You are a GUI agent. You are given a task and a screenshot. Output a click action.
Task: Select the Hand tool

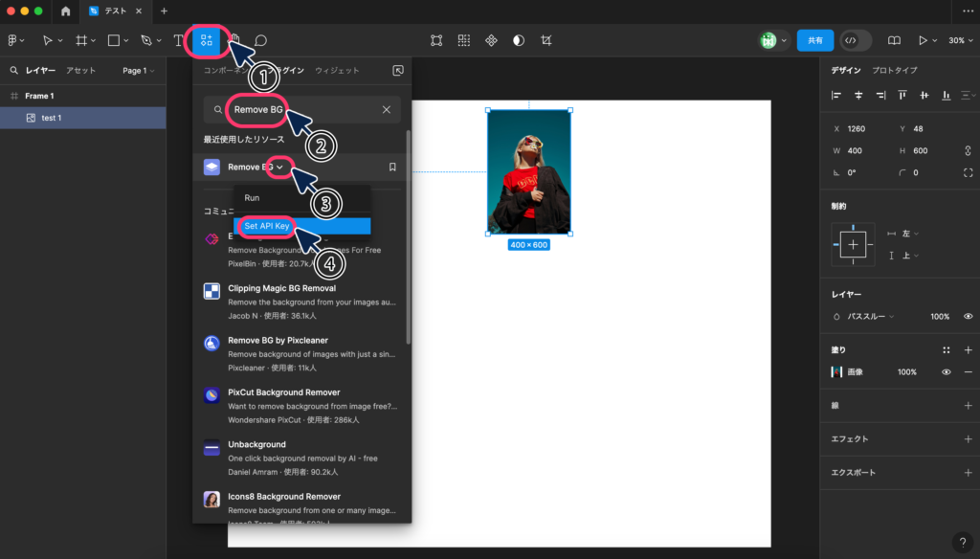[x=234, y=40]
